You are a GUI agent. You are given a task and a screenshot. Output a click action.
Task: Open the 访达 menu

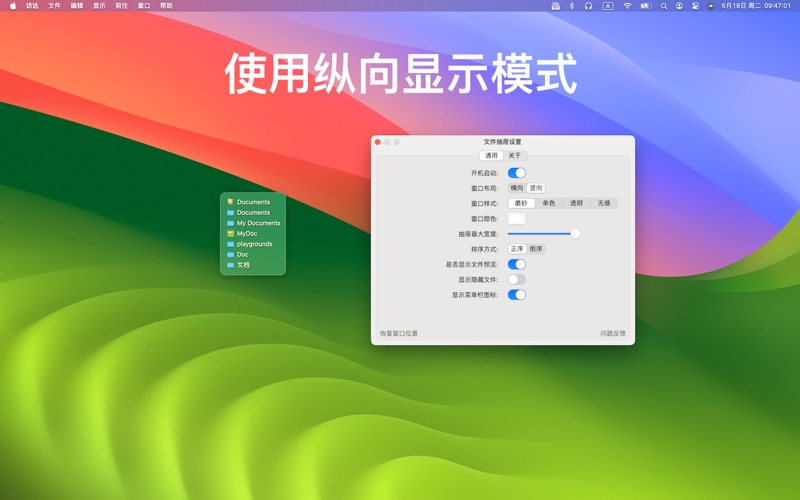point(32,6)
